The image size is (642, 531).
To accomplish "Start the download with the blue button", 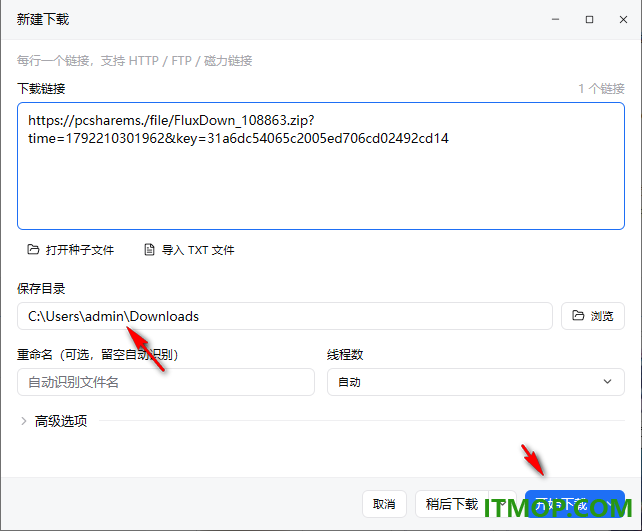I will coord(561,504).
